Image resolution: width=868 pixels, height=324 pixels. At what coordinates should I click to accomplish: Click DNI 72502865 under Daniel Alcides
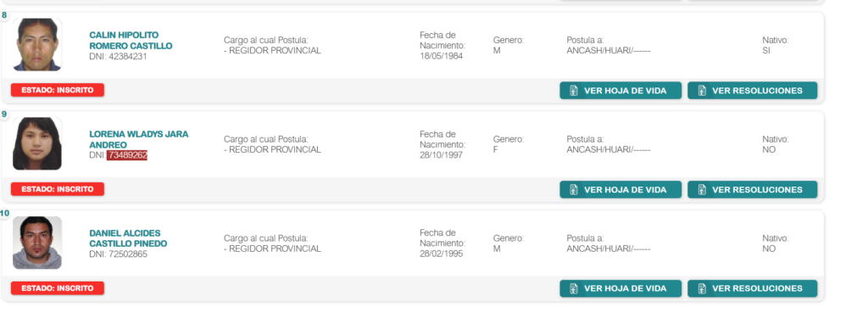[x=118, y=254]
